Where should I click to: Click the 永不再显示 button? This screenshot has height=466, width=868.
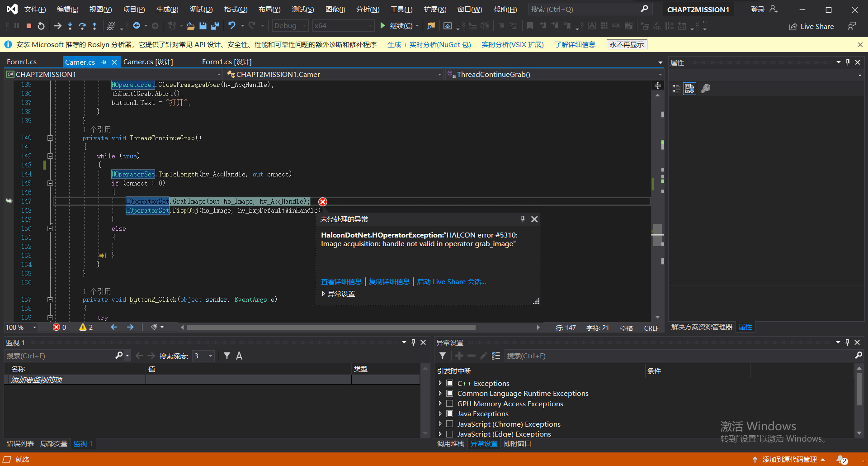coord(627,44)
